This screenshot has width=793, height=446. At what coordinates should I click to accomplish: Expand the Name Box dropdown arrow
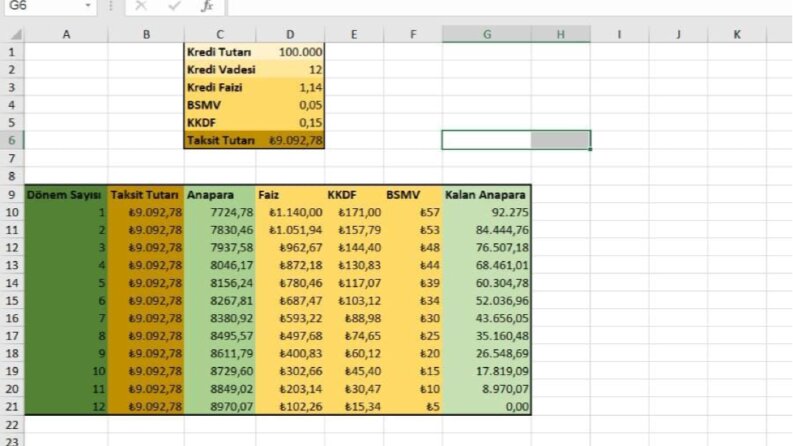click(x=87, y=6)
